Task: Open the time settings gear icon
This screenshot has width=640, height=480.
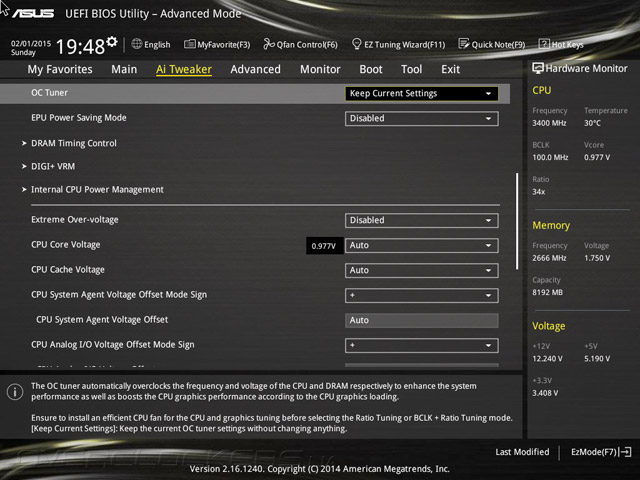Action: [112, 42]
